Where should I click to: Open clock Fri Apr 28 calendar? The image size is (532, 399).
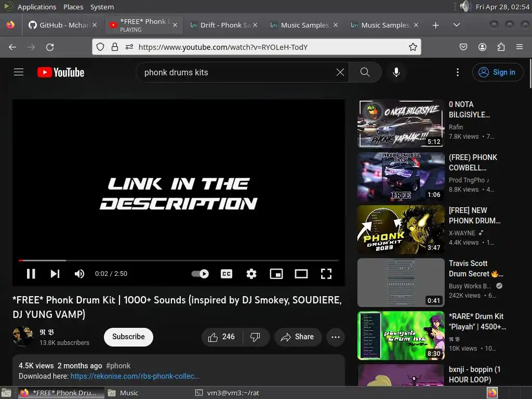502,7
